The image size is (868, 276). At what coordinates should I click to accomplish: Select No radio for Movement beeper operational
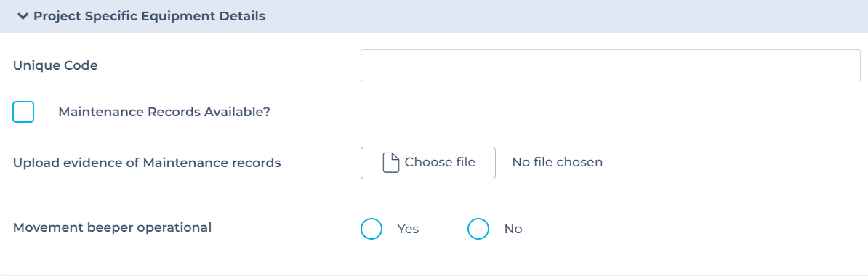coord(478,229)
